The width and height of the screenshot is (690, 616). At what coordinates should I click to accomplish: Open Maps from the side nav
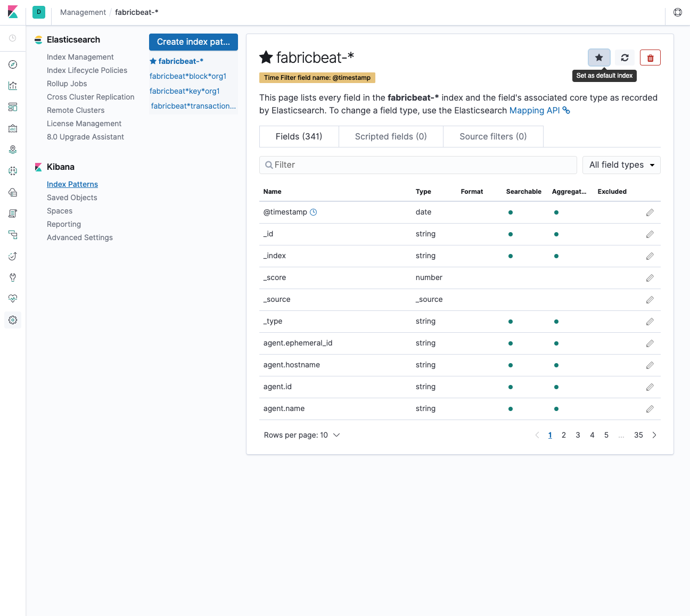(x=13, y=150)
